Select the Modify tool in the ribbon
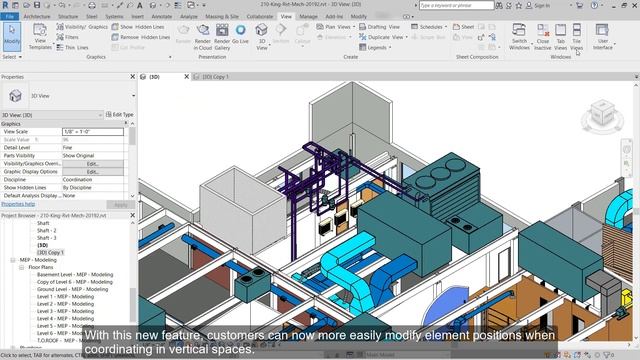This screenshot has height=360, width=640. pyautogui.click(x=12, y=37)
